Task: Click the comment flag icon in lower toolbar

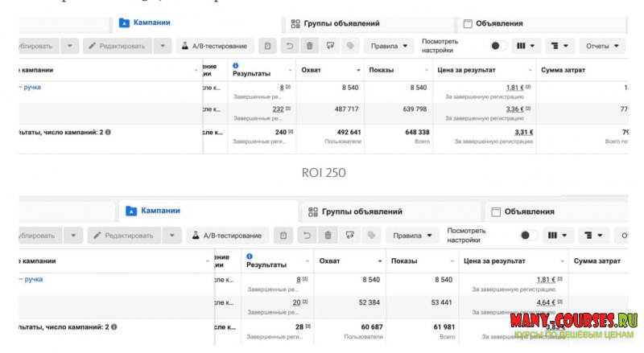Action: [x=349, y=235]
